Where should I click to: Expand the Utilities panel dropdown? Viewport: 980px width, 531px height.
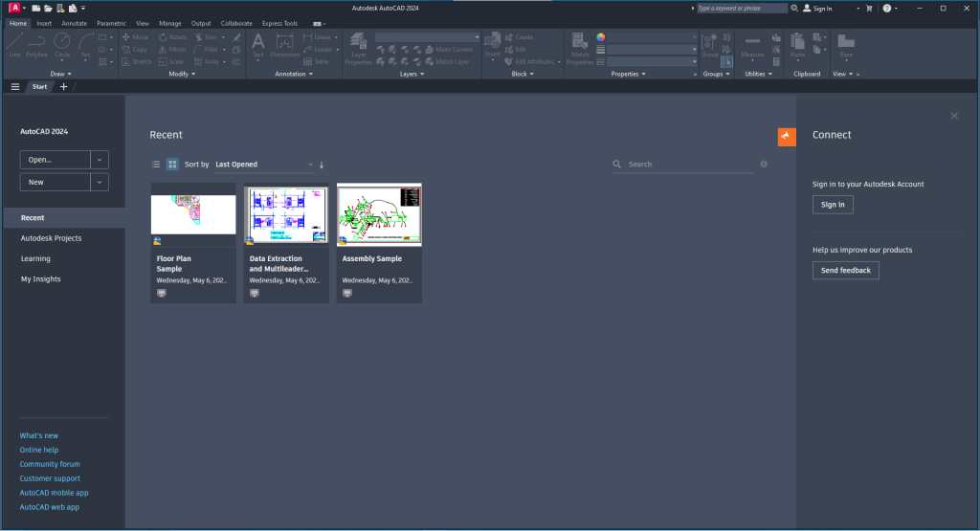pyautogui.click(x=759, y=74)
